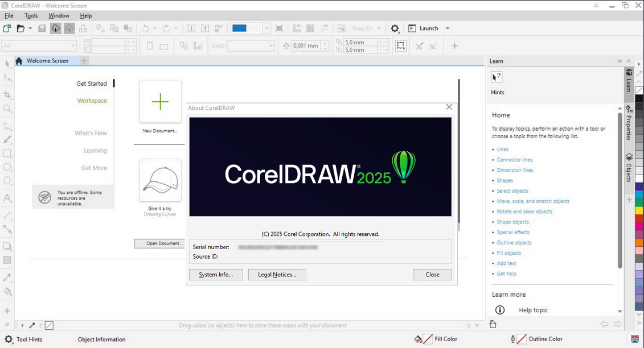
Task: Select the Interactive fill tool
Action: 7,291
